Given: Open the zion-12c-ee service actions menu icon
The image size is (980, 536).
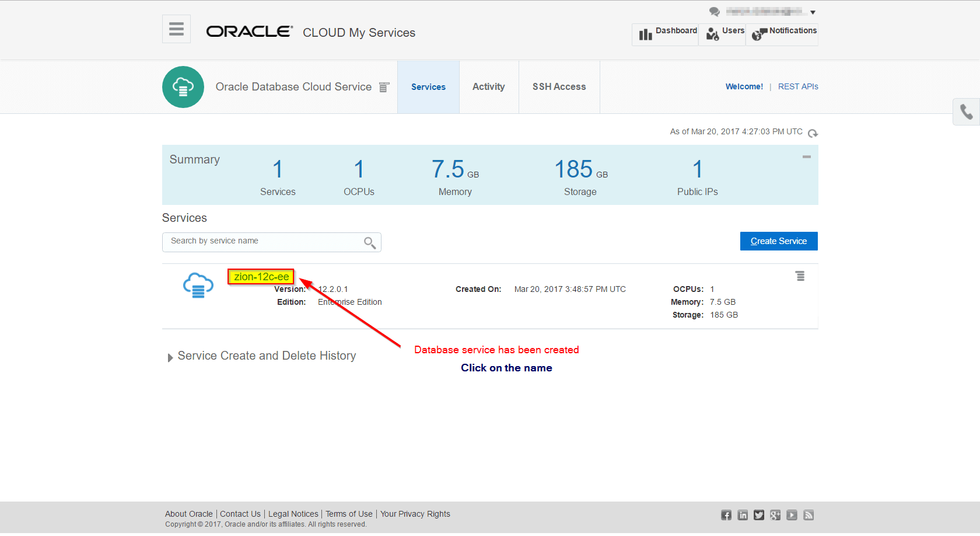Looking at the screenshot, I should pyautogui.click(x=800, y=276).
